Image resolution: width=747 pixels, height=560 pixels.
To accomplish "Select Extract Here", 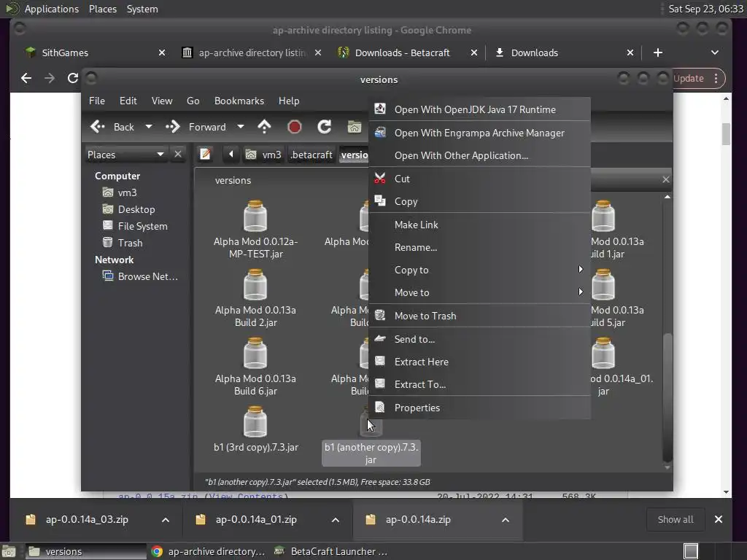I will (480, 362).
